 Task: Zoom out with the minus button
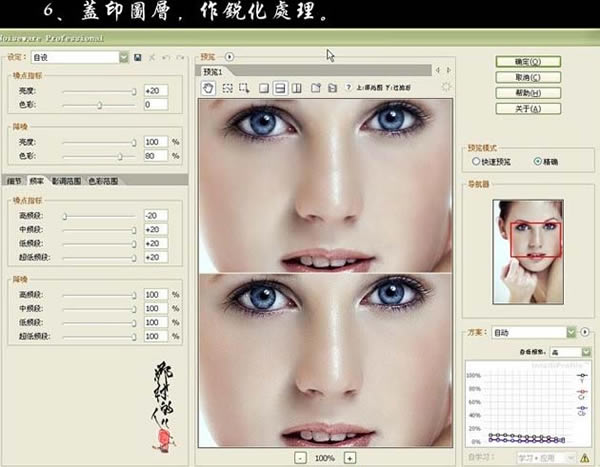[x=300, y=458]
